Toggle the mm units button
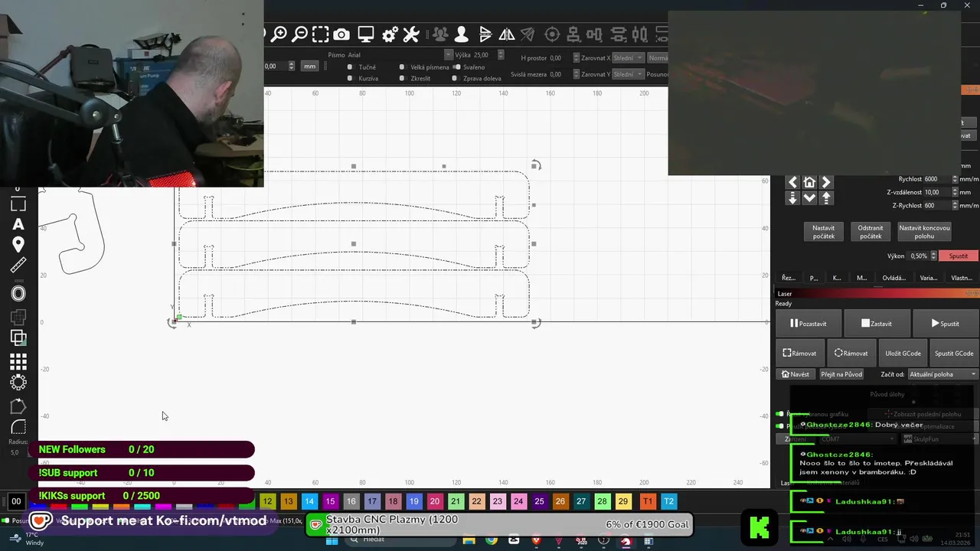The width and height of the screenshot is (980, 551). coord(309,67)
